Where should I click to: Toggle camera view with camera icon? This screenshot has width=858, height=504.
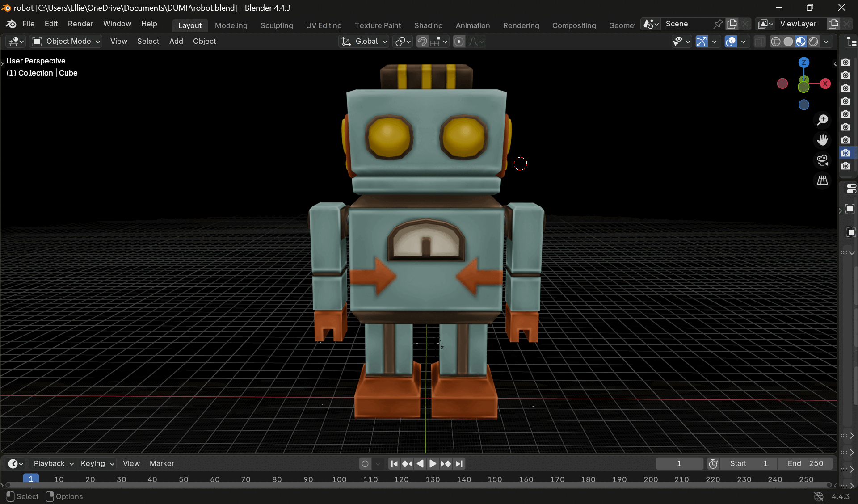point(822,160)
